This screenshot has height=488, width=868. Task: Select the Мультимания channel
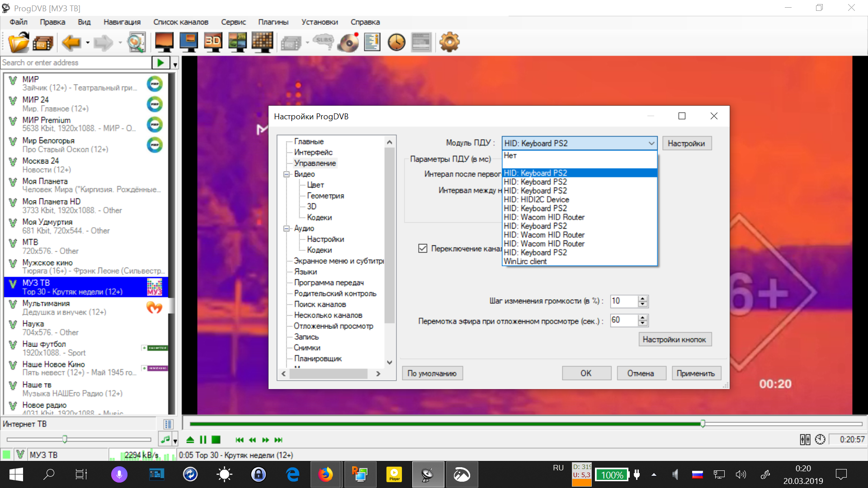(86, 308)
